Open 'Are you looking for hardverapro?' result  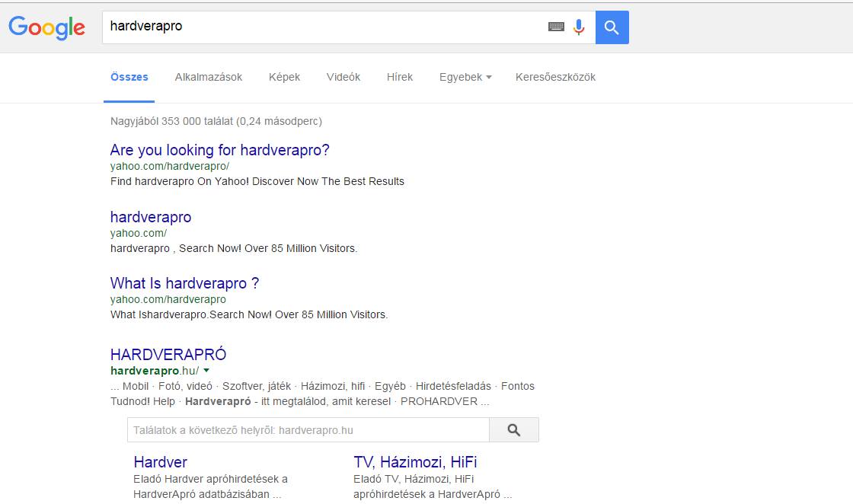220,150
